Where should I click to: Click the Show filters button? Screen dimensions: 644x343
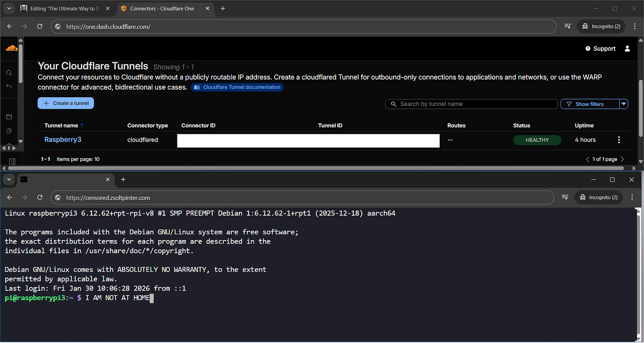click(x=590, y=104)
